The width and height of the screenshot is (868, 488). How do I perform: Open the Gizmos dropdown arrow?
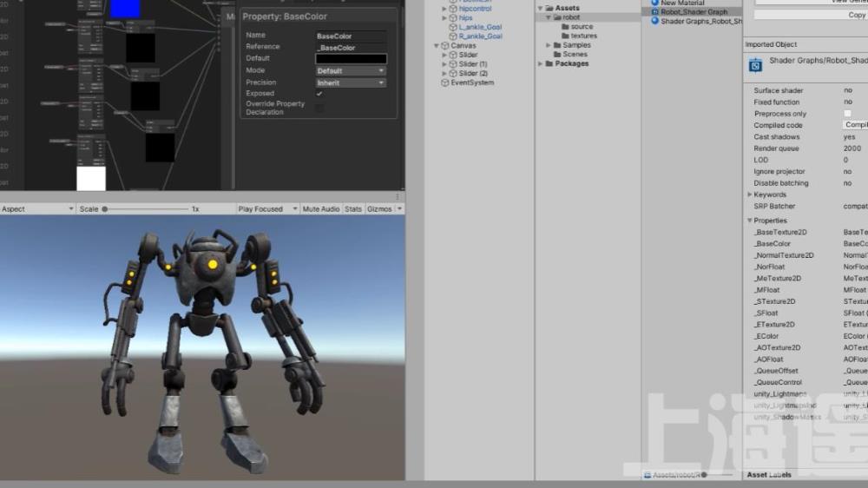tap(399, 208)
